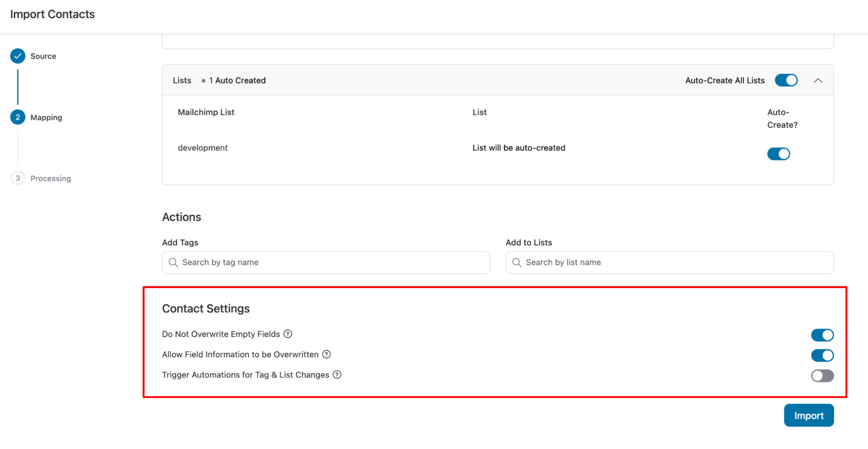Click the magnifier icon in the Add Tags field
Viewport: 868px width, 449px height.
(x=173, y=262)
